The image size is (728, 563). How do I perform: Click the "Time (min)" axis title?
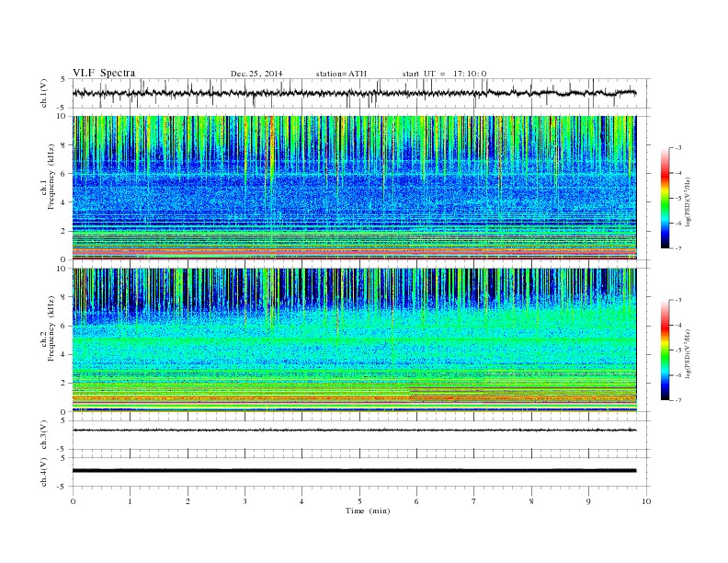[368, 511]
